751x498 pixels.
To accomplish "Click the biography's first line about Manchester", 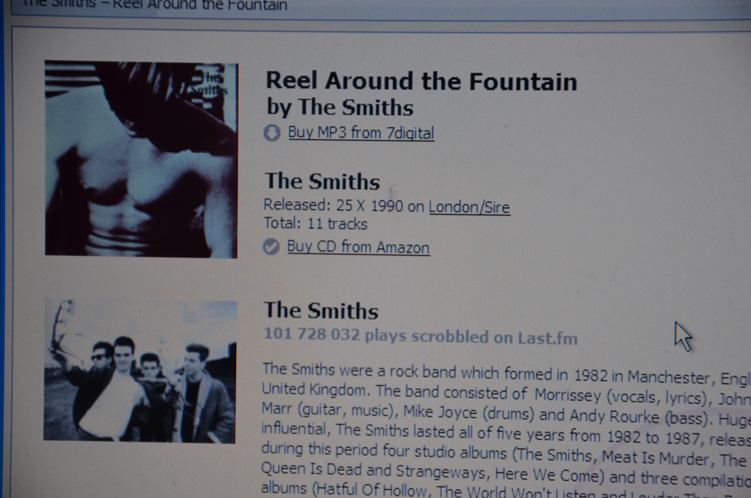I will (507, 374).
